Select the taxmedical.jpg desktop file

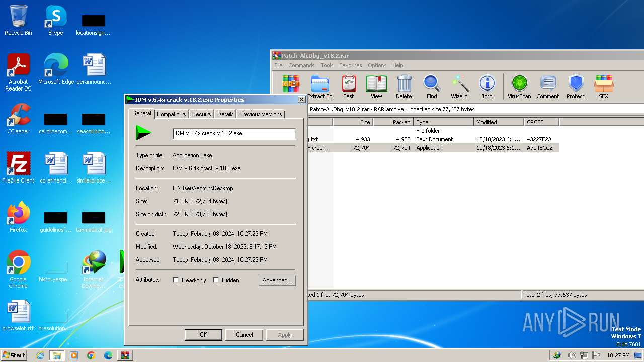pyautogui.click(x=94, y=221)
